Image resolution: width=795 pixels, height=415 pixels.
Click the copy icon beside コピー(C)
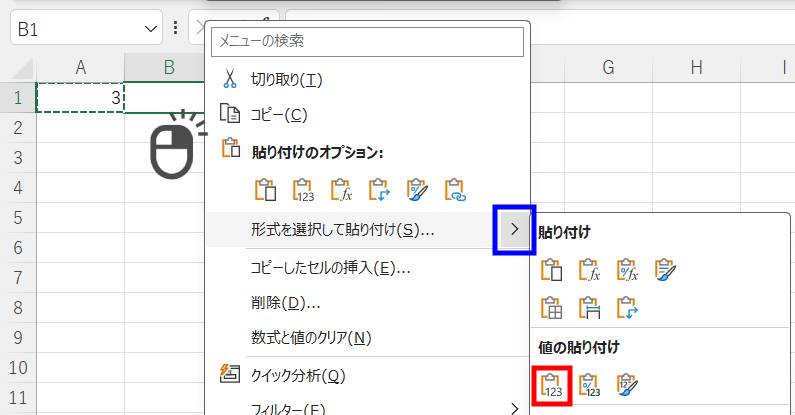(x=230, y=114)
